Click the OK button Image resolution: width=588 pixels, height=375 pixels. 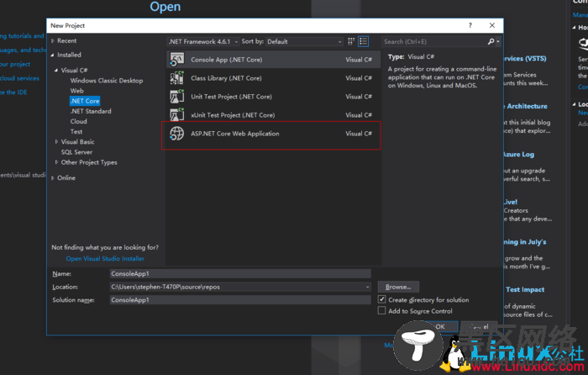440,326
